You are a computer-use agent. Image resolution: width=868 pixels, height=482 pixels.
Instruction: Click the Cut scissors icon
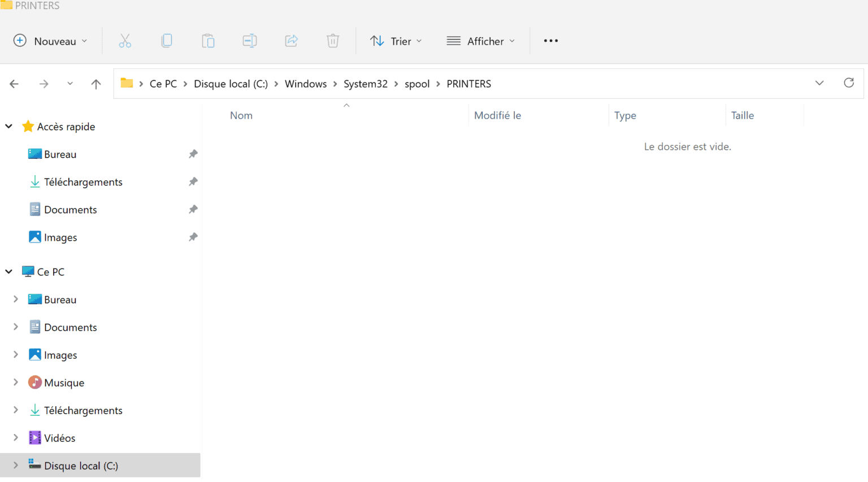pos(125,41)
